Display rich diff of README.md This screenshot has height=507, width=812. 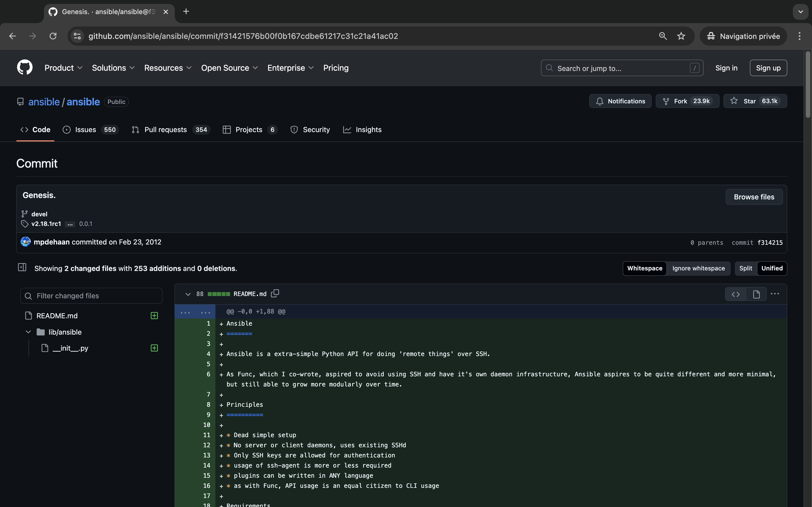pos(756,294)
